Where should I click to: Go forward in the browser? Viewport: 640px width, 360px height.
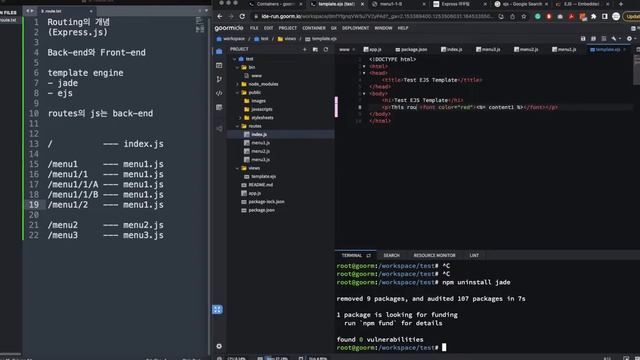(231, 16)
